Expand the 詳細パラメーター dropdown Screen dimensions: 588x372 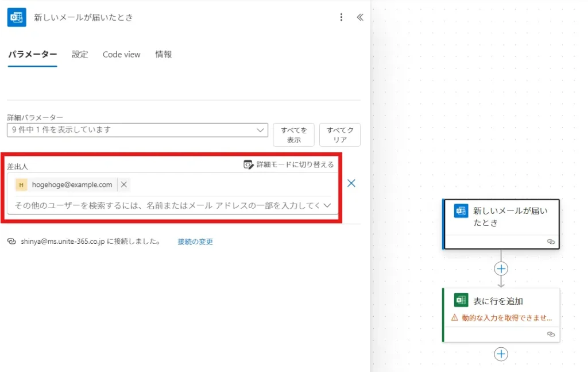(x=261, y=130)
